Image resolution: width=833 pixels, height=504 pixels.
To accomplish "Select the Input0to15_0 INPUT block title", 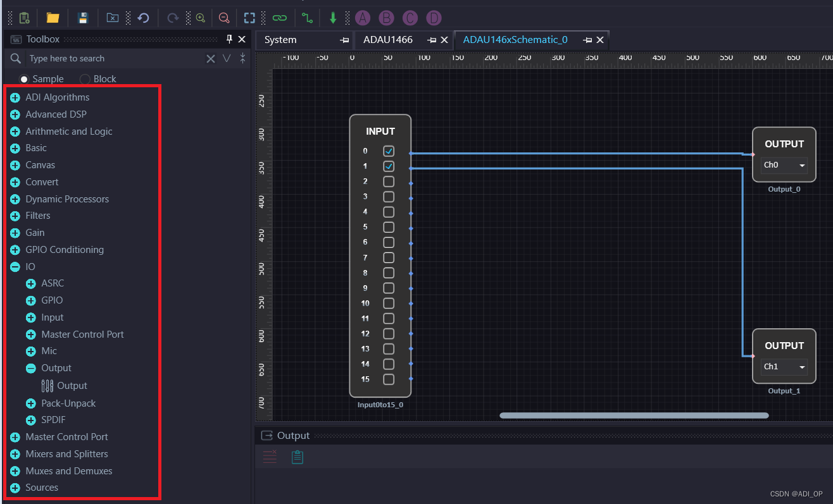I will [380, 132].
